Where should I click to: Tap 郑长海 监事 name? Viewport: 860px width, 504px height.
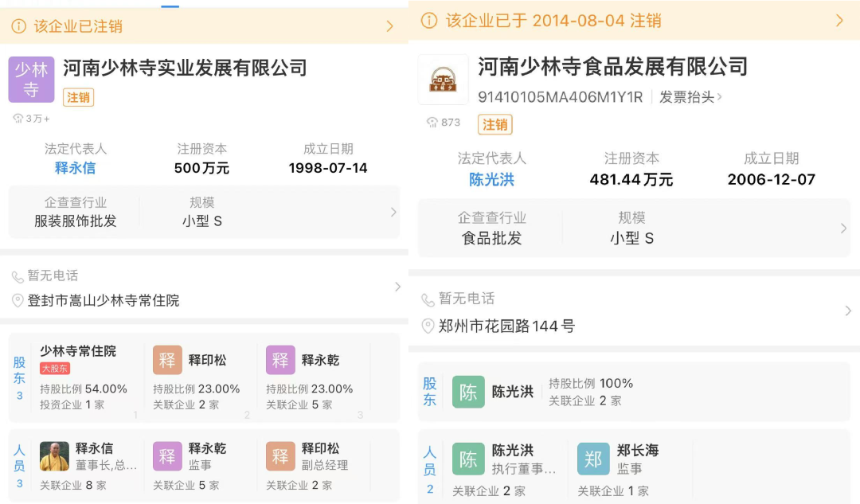[x=638, y=451]
